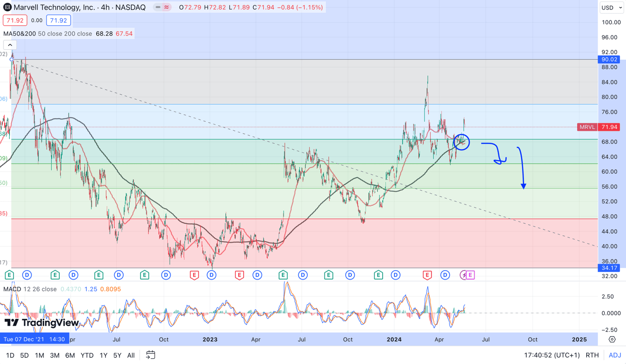Open the timezone menu showing 17:40:52 (UTC+1)

point(552,355)
